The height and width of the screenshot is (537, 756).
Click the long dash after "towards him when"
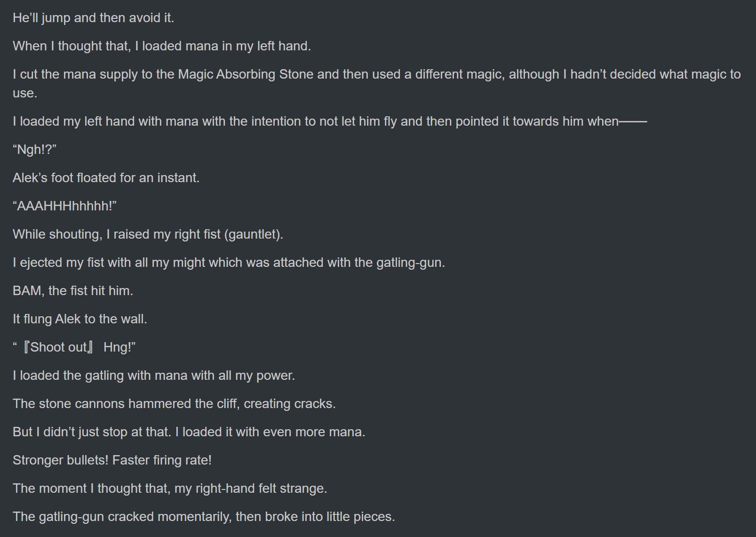tap(633, 121)
